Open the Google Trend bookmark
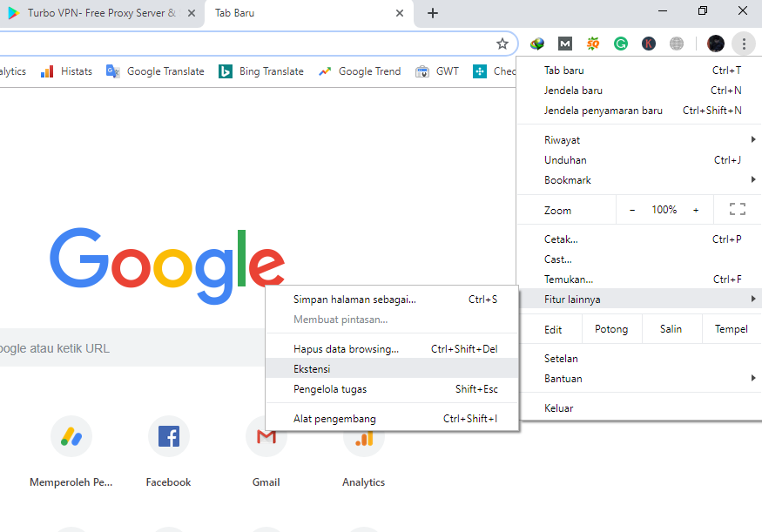Screen dimensions: 762x532 (360, 72)
